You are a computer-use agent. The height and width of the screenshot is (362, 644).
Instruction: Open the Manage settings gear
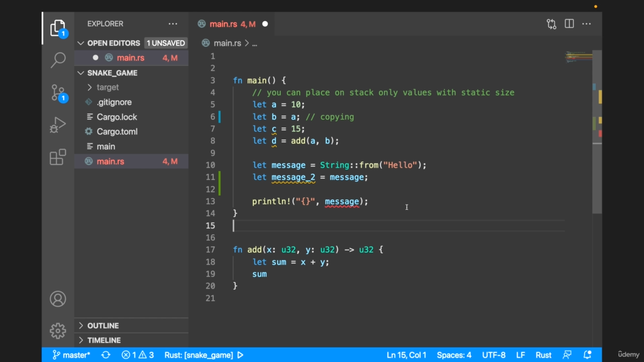(x=58, y=331)
